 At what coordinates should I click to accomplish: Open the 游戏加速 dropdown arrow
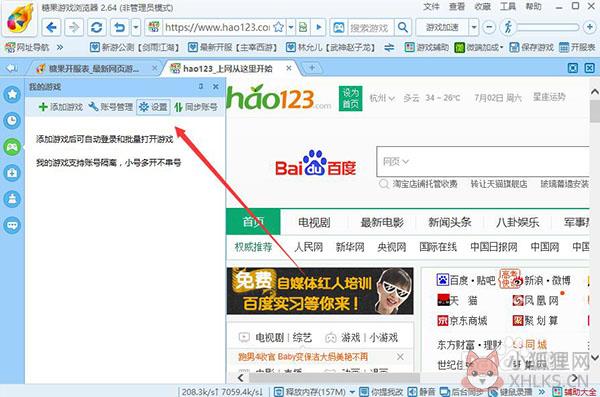click(x=474, y=27)
